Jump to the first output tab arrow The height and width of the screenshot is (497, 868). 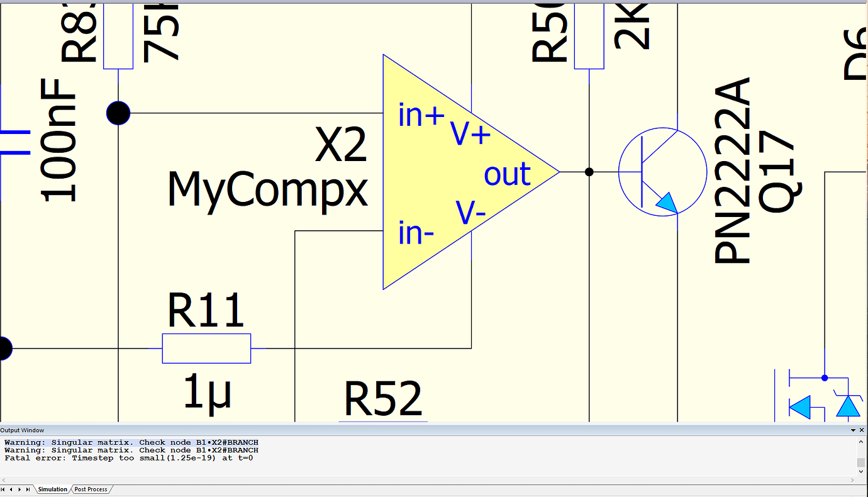3,489
